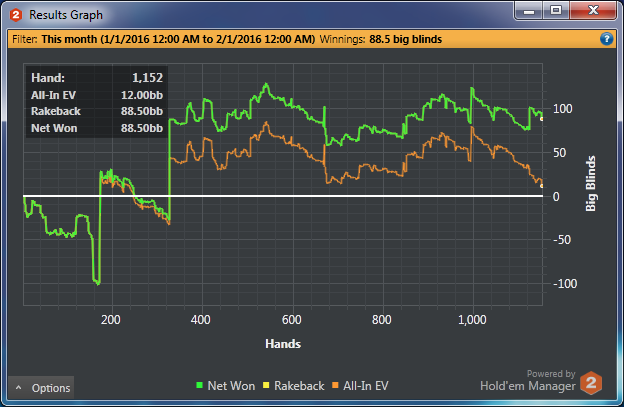Screen dimensions: 624x407
Task: Click the y-axis label '50'
Action: 560,153
